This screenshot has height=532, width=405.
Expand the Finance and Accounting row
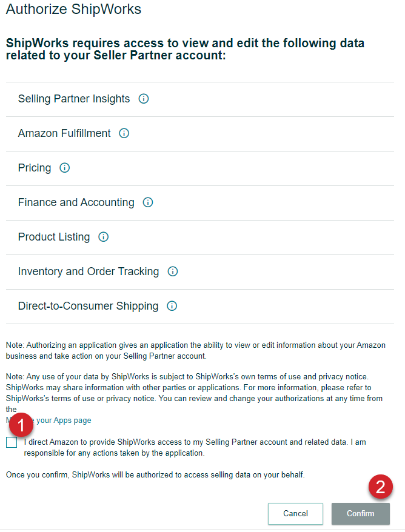coord(76,202)
